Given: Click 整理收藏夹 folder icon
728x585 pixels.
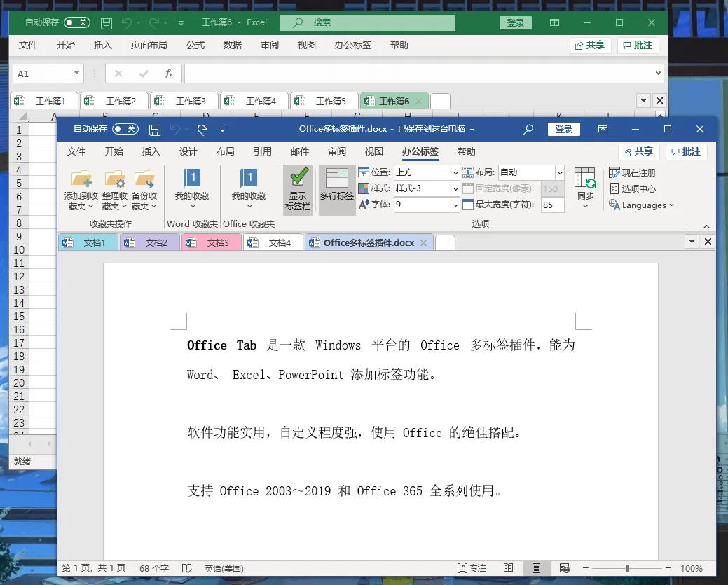Looking at the screenshot, I should pos(115,179).
